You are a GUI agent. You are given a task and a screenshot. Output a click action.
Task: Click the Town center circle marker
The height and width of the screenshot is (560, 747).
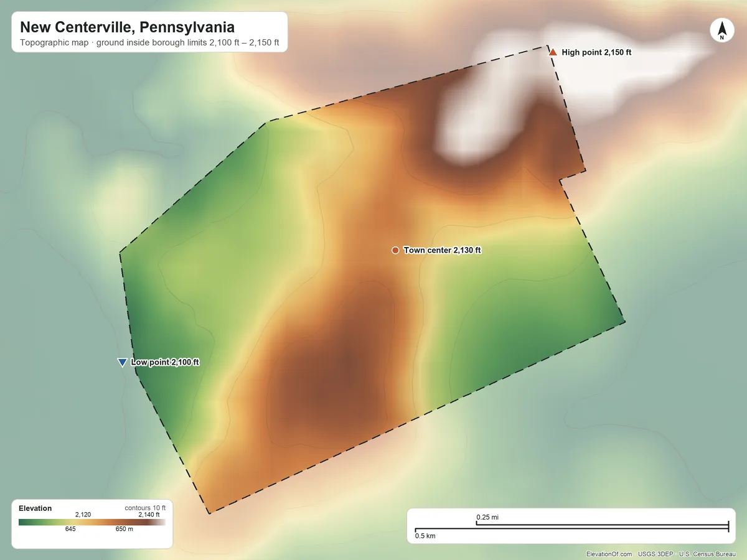click(395, 250)
